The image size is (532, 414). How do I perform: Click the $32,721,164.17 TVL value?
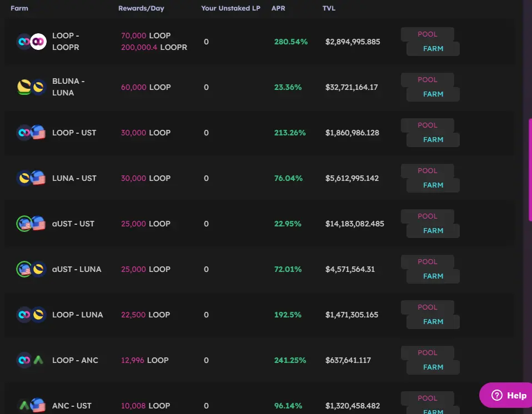(352, 87)
